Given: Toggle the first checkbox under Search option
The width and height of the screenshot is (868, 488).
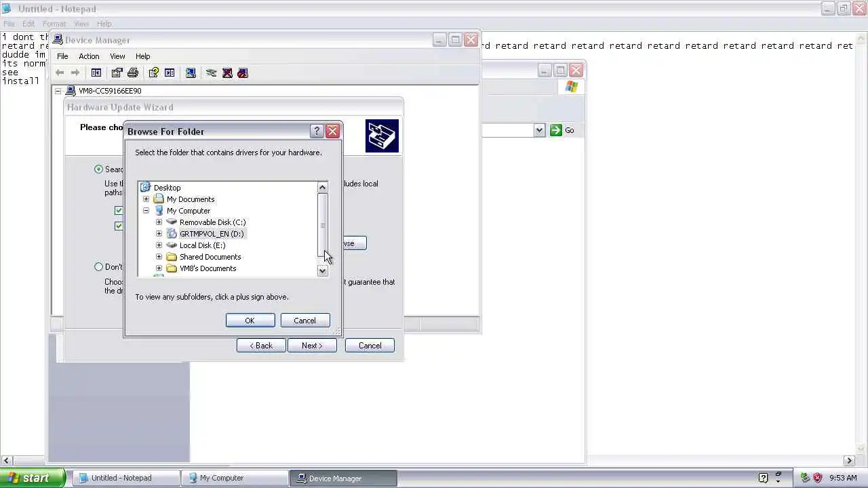Looking at the screenshot, I should 119,211.
